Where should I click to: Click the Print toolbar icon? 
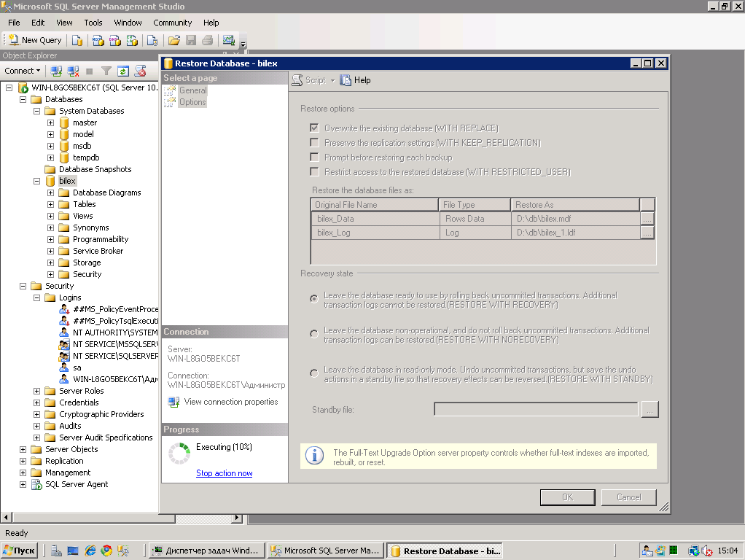208,40
